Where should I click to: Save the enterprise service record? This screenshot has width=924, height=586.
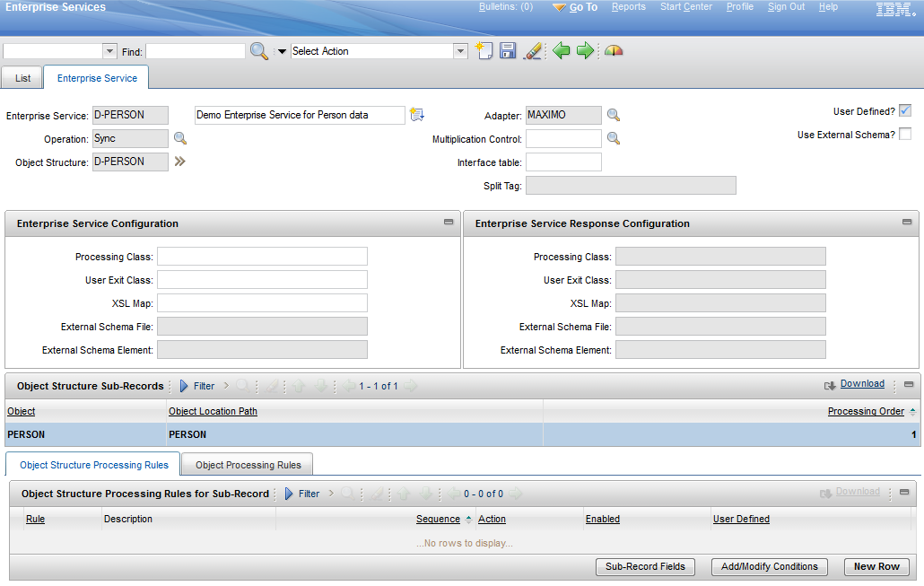click(507, 51)
